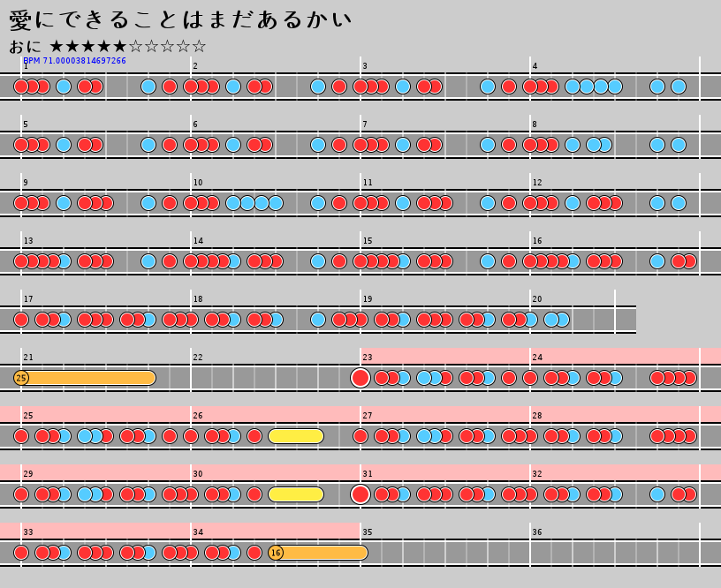Click the blue note starting measure 19's row section
Viewport: 721px width, 588px height.
click(318, 320)
